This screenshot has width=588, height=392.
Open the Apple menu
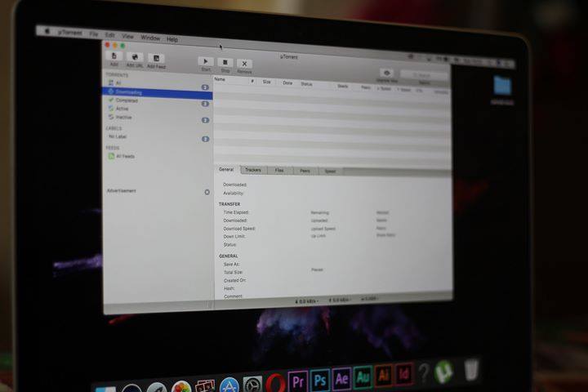click(47, 31)
